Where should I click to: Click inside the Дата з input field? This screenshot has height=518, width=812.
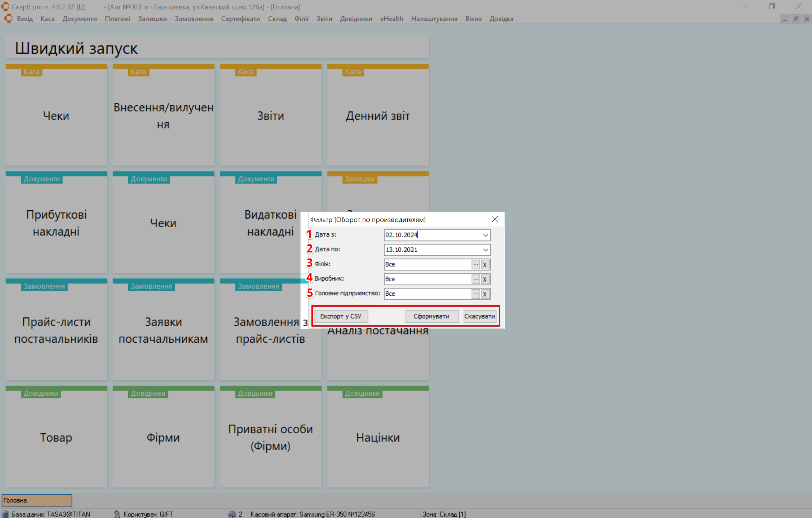point(433,235)
